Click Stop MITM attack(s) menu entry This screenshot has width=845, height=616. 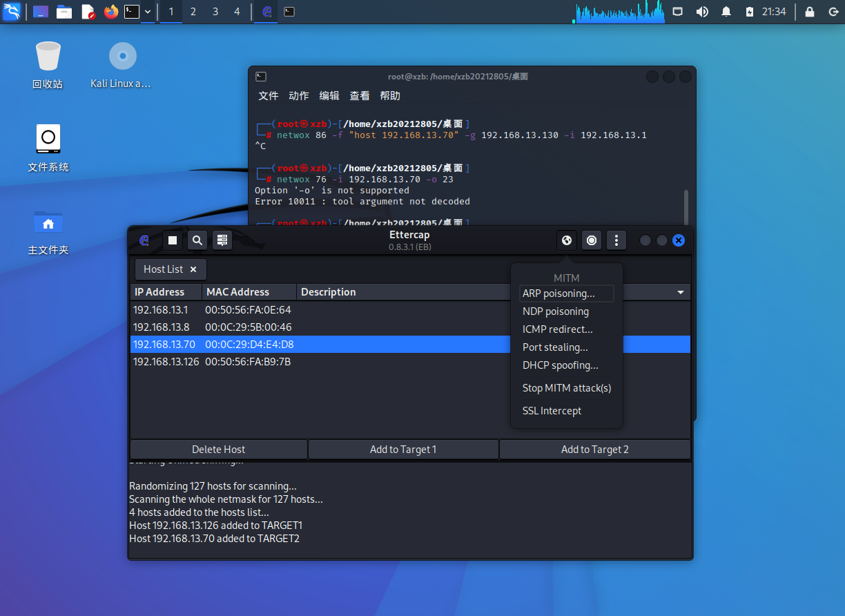[567, 388]
